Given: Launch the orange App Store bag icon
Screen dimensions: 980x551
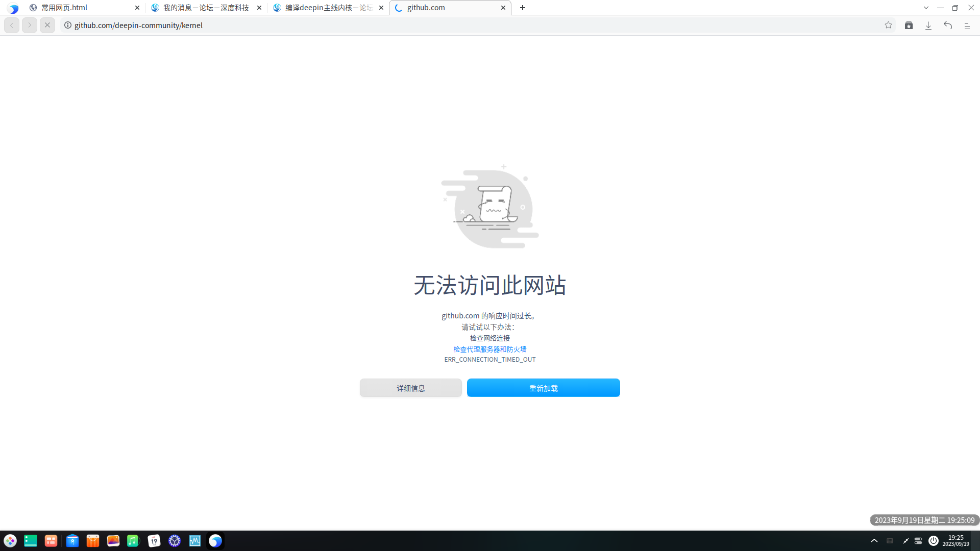Looking at the screenshot, I should pos(93,541).
